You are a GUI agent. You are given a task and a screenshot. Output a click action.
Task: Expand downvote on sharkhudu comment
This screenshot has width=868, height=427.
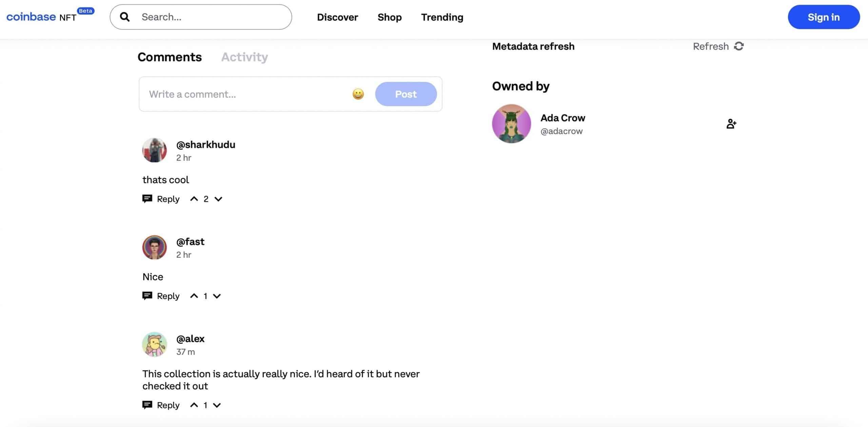(x=218, y=198)
